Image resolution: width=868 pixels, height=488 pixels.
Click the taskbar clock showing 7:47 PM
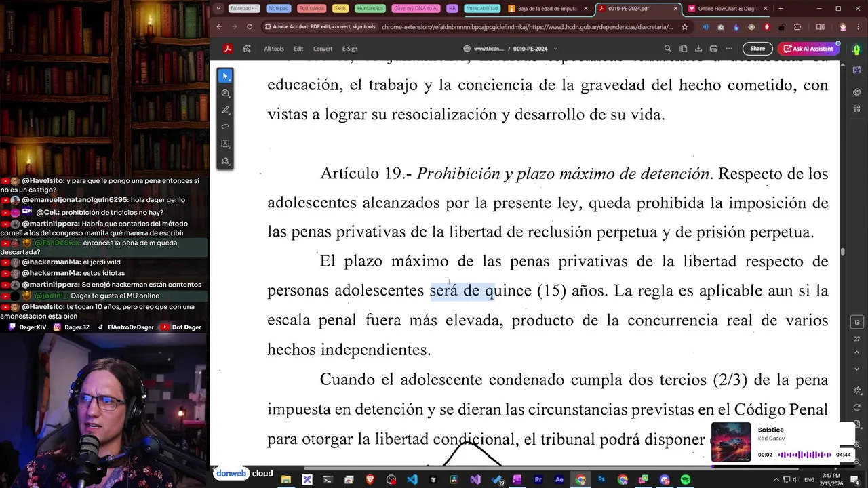tap(830, 480)
